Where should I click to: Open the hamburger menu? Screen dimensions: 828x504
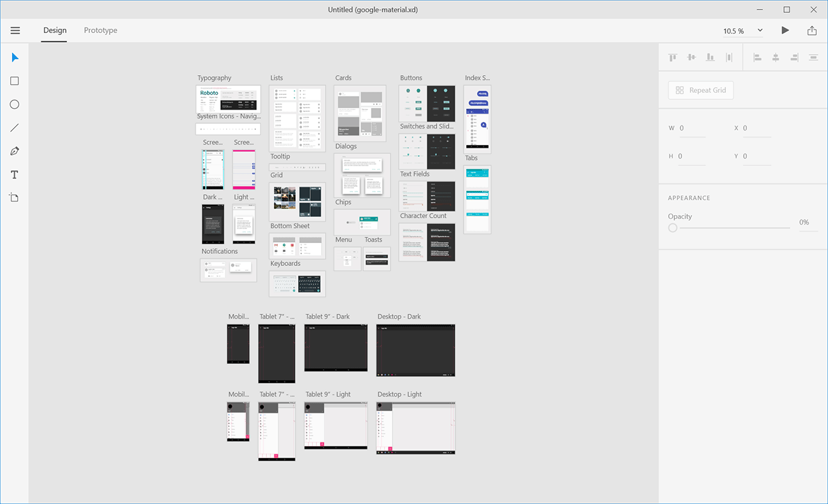click(x=15, y=30)
